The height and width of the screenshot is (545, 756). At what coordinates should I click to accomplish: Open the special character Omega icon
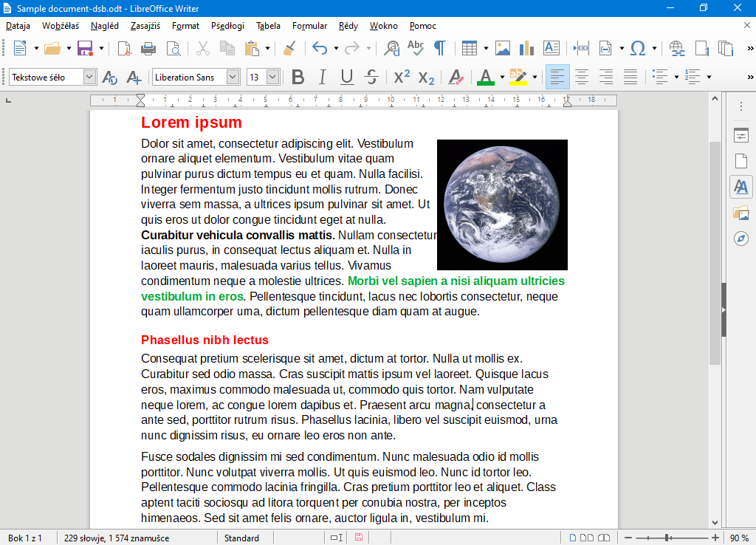point(638,49)
